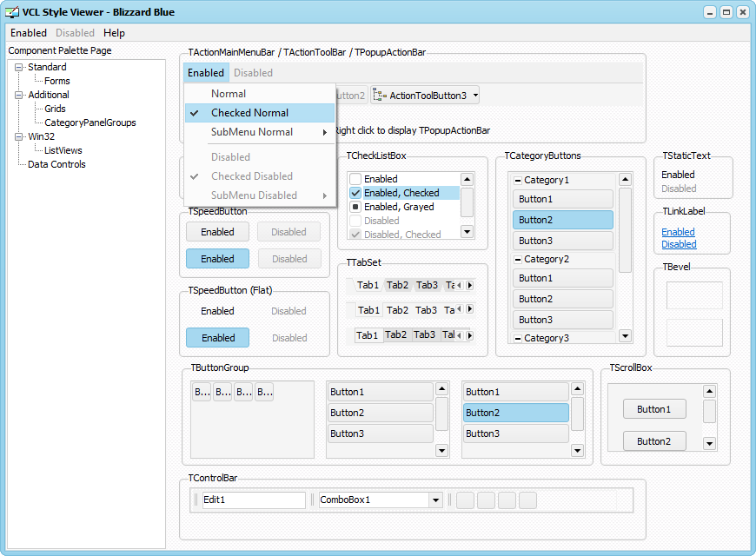
Task: Click Button1 in the TScrollBox
Action: pos(654,409)
